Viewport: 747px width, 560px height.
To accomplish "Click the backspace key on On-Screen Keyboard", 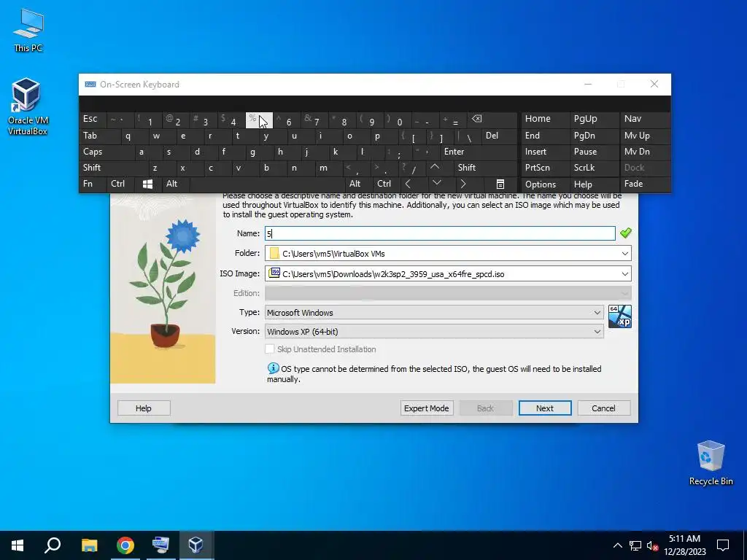I will 492,120.
